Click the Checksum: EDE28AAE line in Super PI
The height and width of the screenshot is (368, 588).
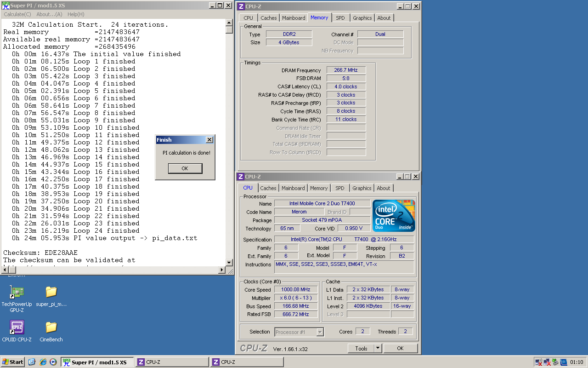pos(40,253)
